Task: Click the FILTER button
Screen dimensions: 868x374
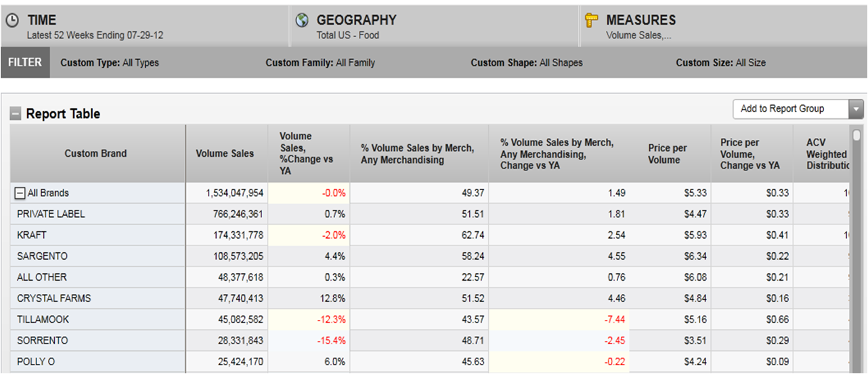Action: pos(25,62)
